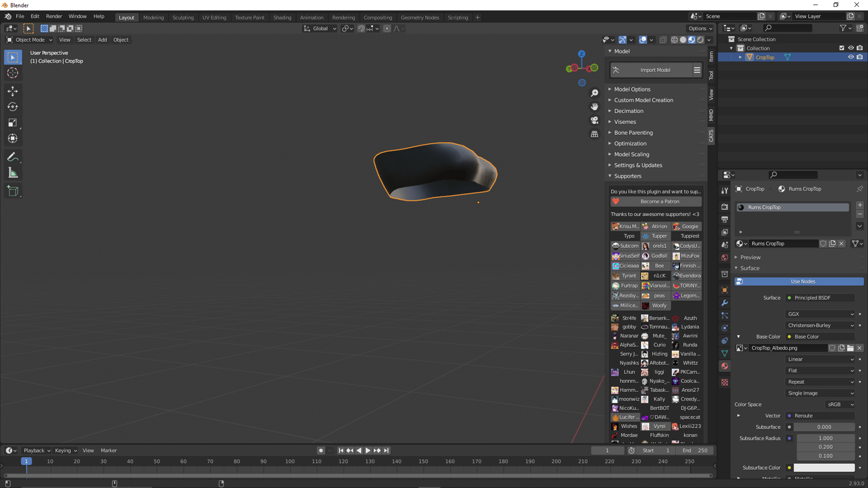Viewport: 868px width, 488px height.
Task: Select the Move tool
Action: click(13, 91)
